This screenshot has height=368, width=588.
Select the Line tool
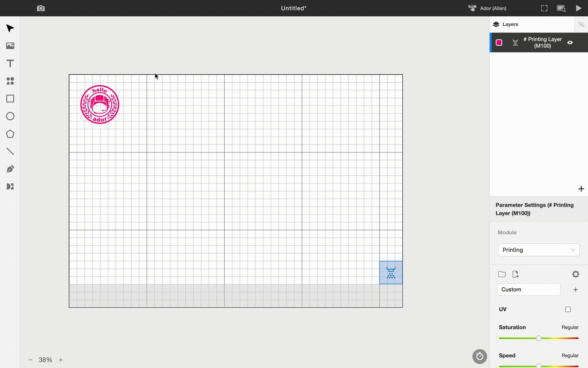(10, 151)
